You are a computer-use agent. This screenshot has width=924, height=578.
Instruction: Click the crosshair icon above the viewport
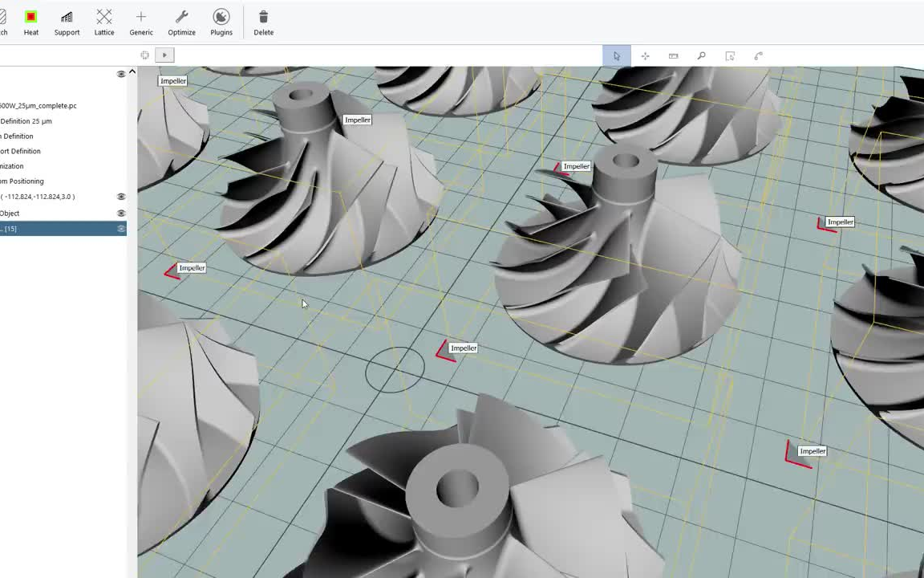point(144,55)
